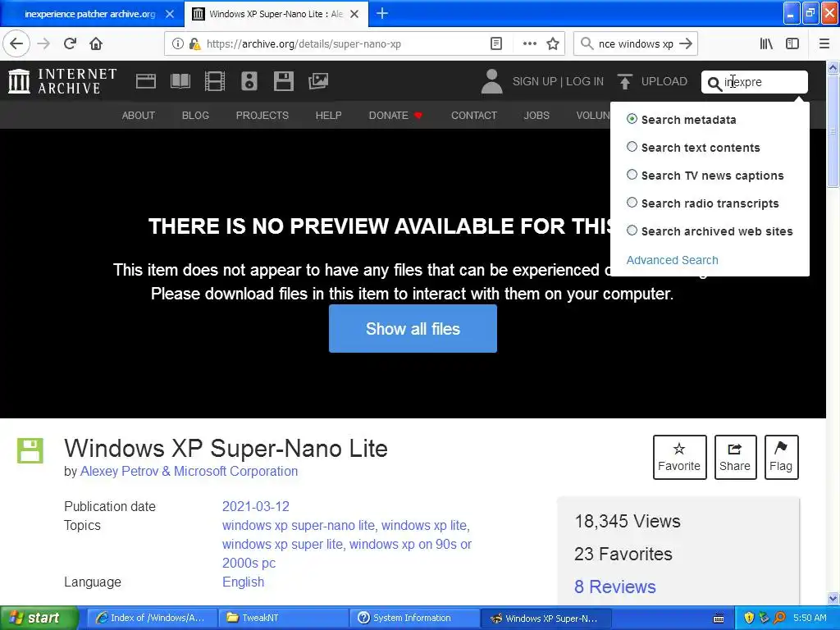This screenshot has width=840, height=630.
Task: Open the Texts book icon
Action: 180,81
